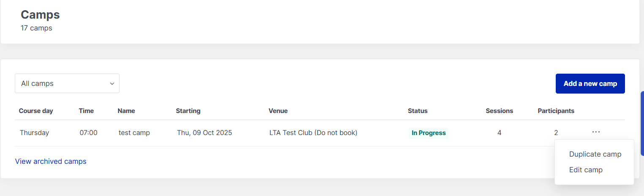Click the Time column header
The width and height of the screenshot is (644, 196).
coord(86,111)
